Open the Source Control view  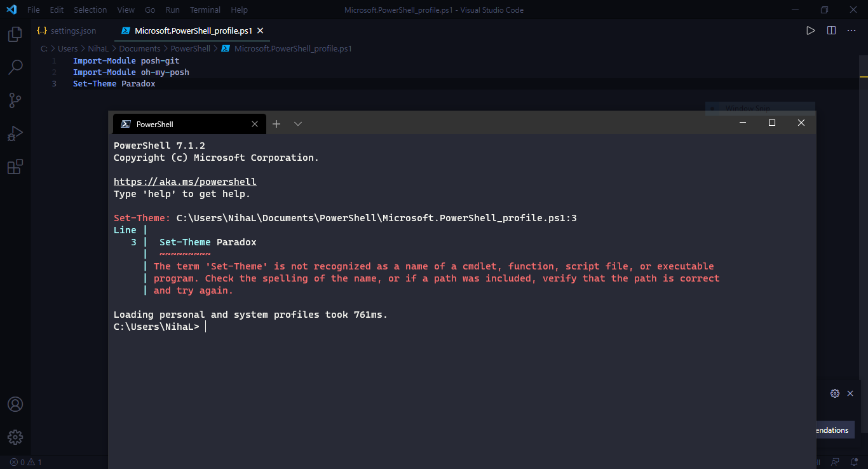coord(15,100)
